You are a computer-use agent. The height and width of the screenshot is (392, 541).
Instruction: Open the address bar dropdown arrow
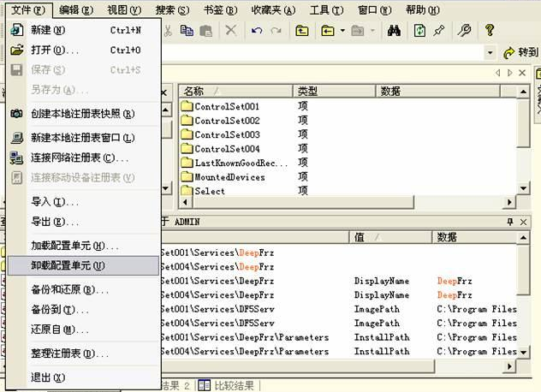pyautogui.click(x=490, y=53)
